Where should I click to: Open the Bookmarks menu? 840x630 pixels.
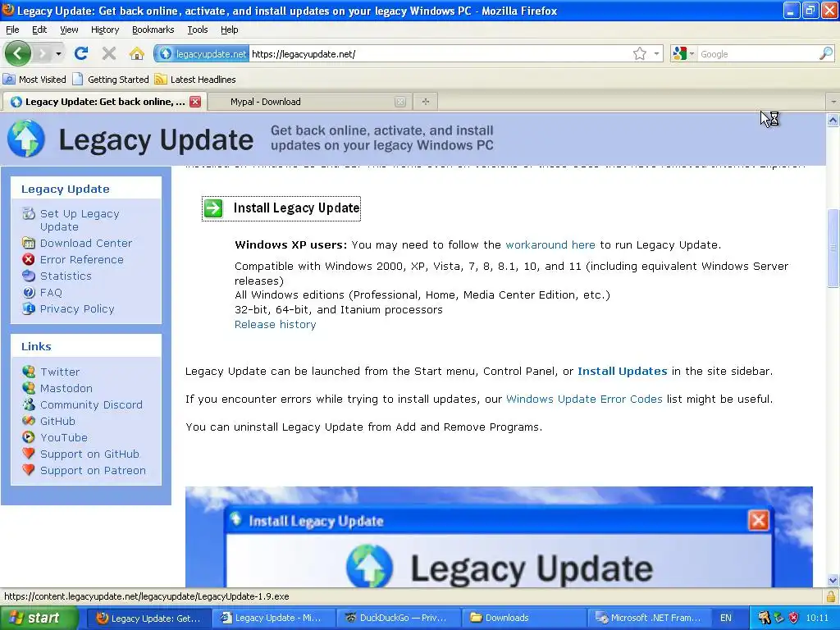153,30
